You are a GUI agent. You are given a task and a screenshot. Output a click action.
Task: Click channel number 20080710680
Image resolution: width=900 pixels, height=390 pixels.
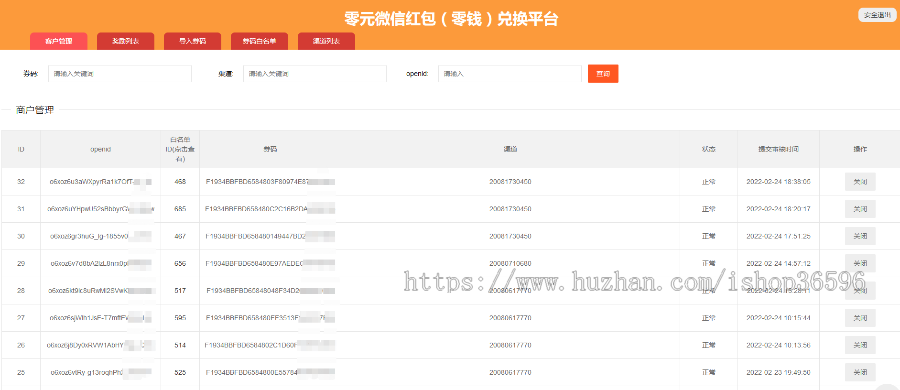pos(510,264)
